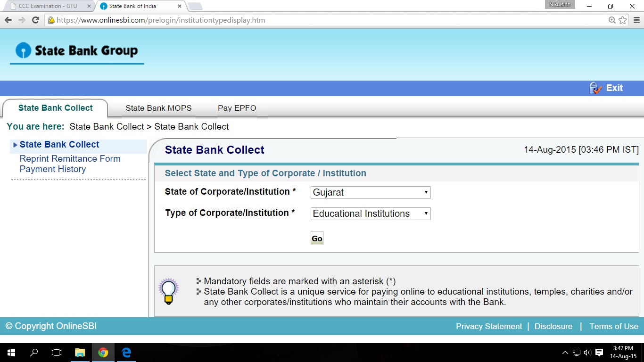Close the CCC Examination - GTU tab
This screenshot has width=644, height=362.
click(89, 6)
